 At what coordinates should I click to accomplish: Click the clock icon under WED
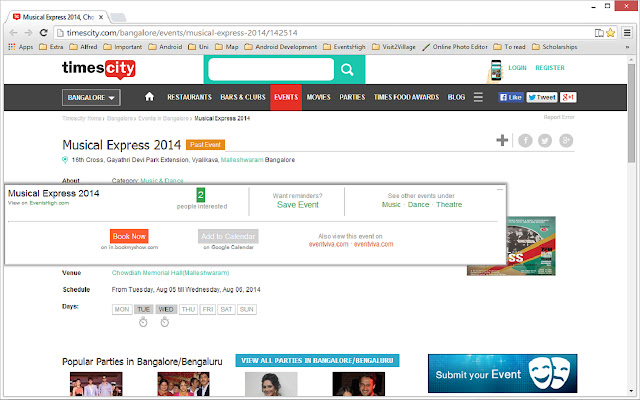point(164,322)
